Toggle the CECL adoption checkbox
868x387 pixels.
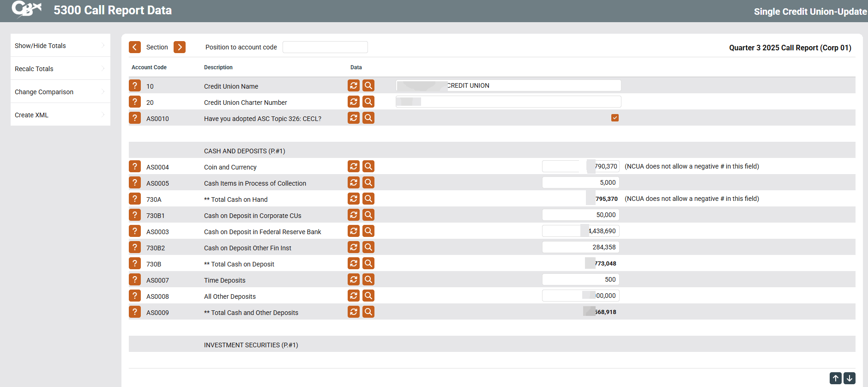(x=615, y=118)
